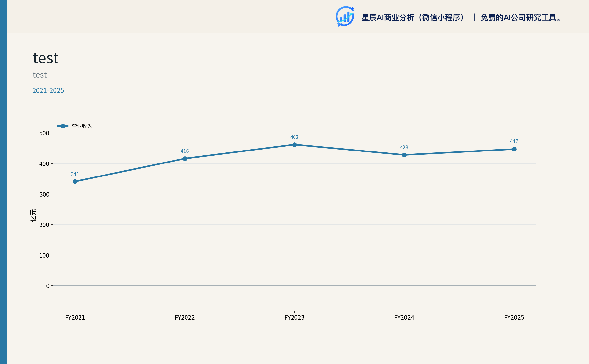Click the FY2023 x-axis label
589x364 pixels.
(x=294, y=317)
